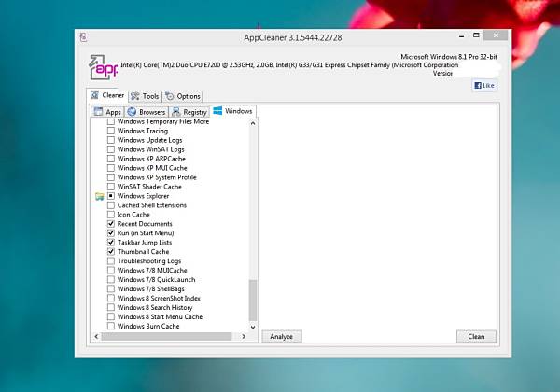Switch to the Tools tab
560x392 pixels.
145,96
